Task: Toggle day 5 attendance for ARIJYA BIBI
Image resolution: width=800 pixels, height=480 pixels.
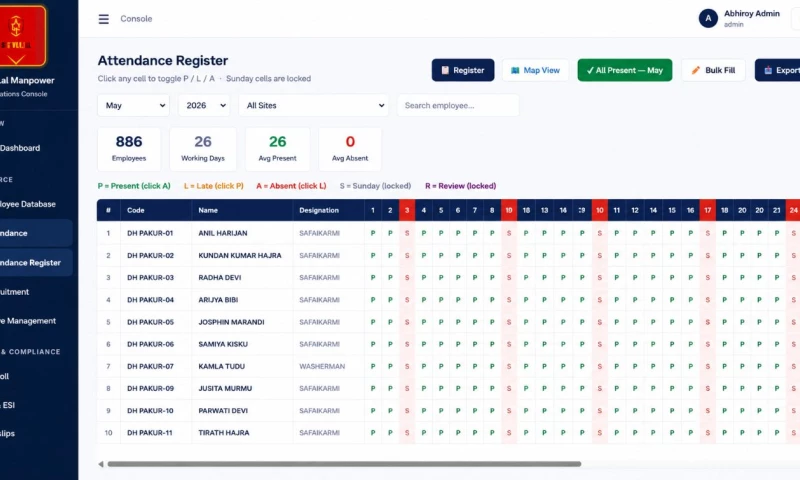Action: pos(441,300)
